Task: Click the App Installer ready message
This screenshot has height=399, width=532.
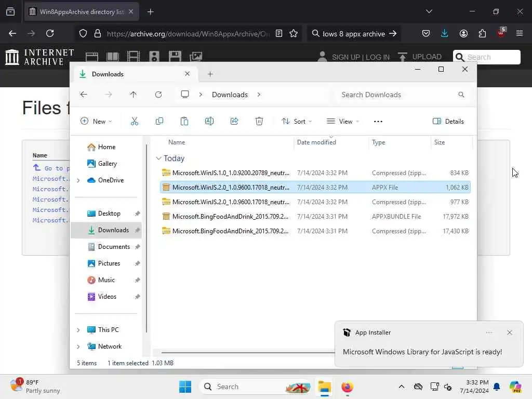Action: click(422, 352)
